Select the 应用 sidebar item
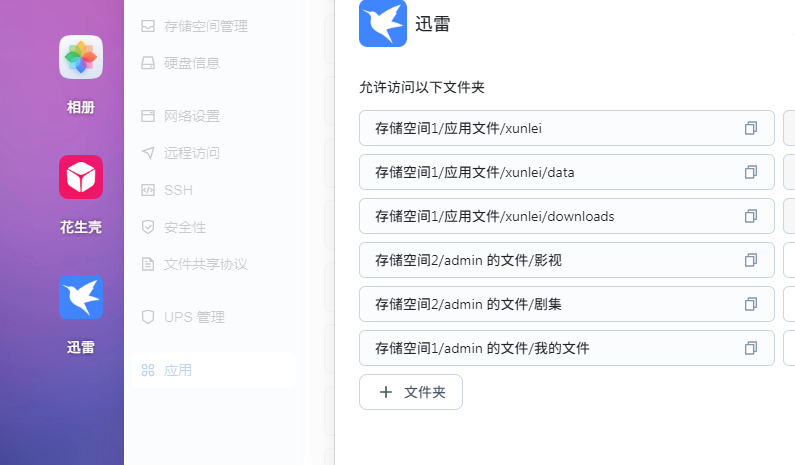795x465 pixels. 213,370
